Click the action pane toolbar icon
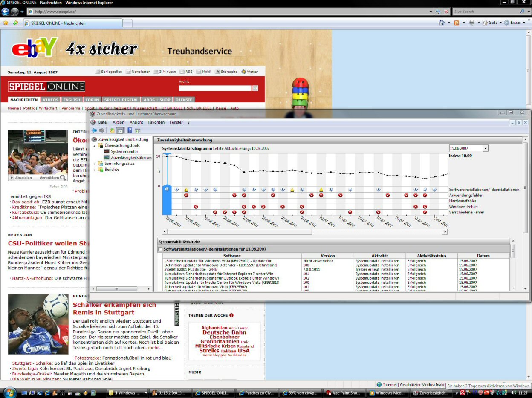 (x=138, y=130)
